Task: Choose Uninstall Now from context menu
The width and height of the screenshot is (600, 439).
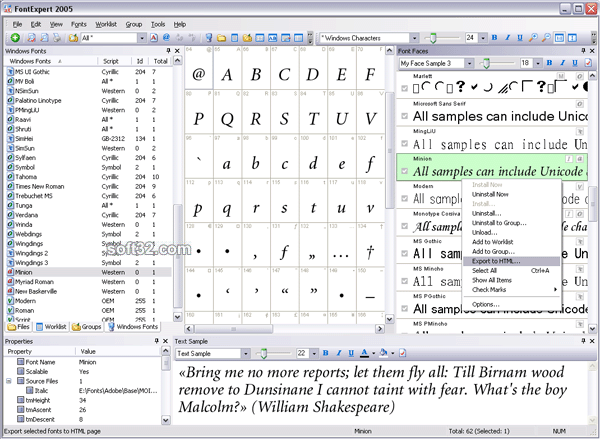Action: (x=511, y=194)
